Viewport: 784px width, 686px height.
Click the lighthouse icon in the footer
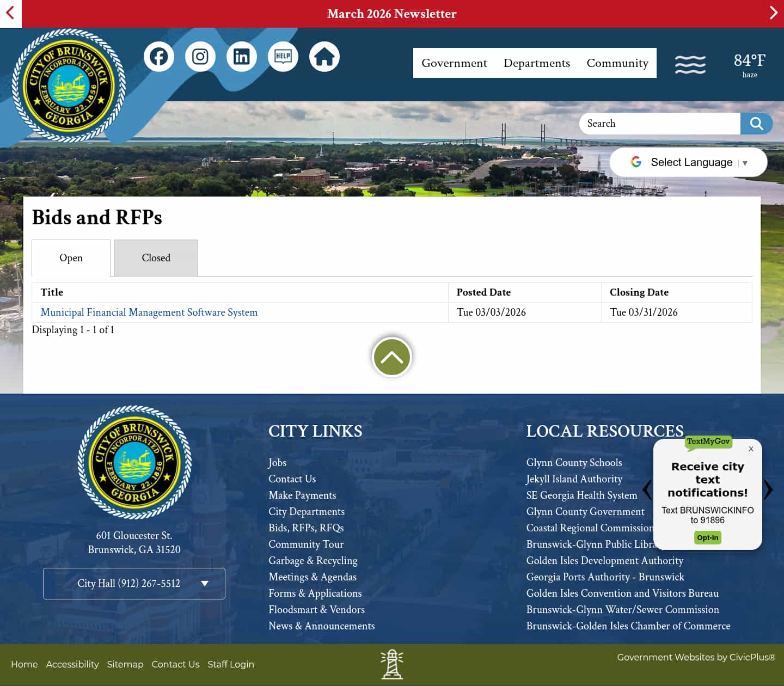click(x=392, y=664)
